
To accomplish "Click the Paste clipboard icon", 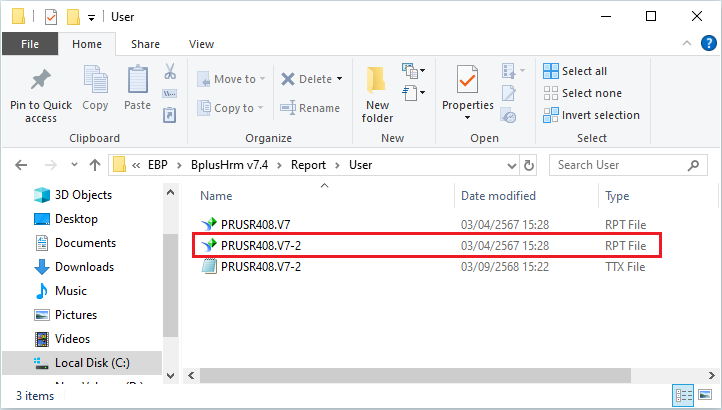I will coord(137,82).
